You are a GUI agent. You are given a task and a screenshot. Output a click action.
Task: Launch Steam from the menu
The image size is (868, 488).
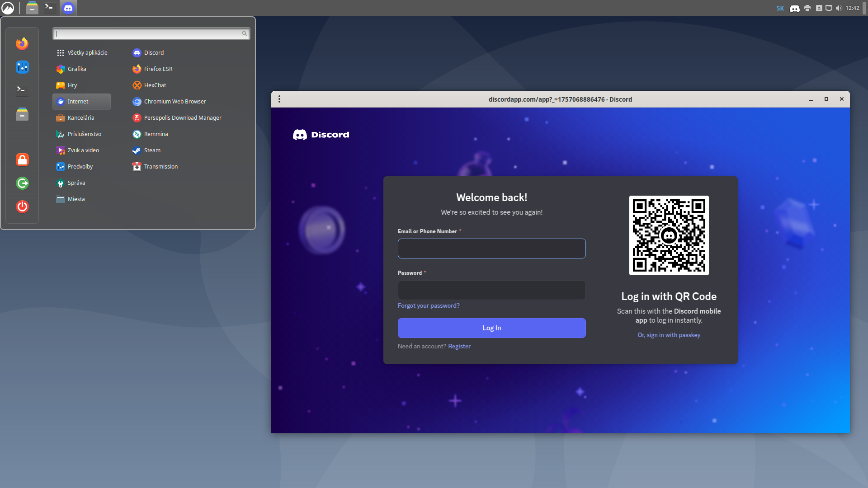(x=146, y=150)
